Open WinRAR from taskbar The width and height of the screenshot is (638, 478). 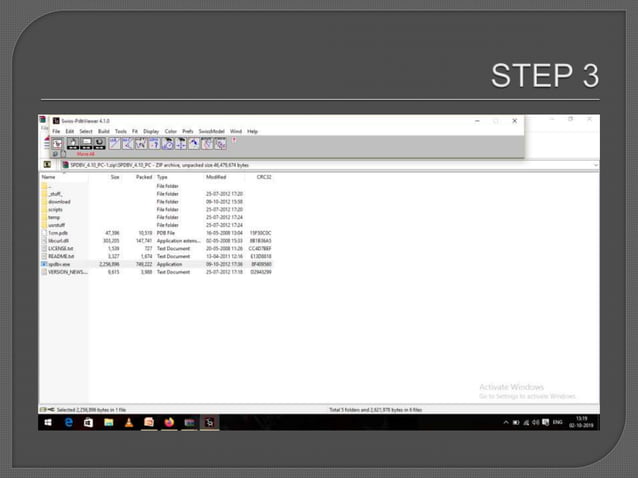pos(189,423)
